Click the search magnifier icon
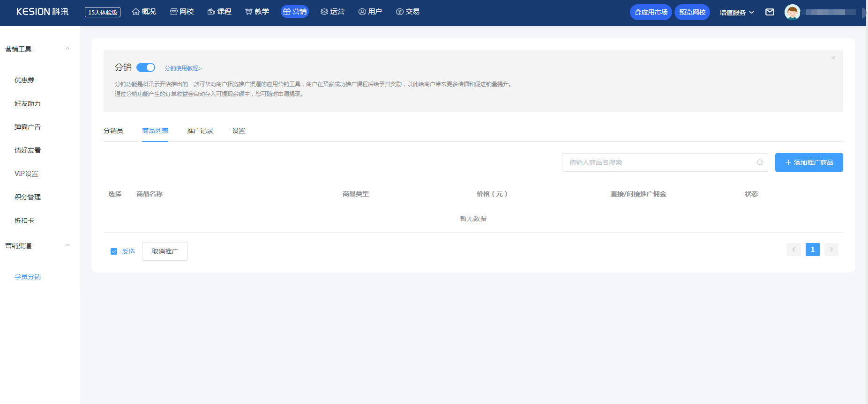This screenshot has width=868, height=404. (x=760, y=162)
